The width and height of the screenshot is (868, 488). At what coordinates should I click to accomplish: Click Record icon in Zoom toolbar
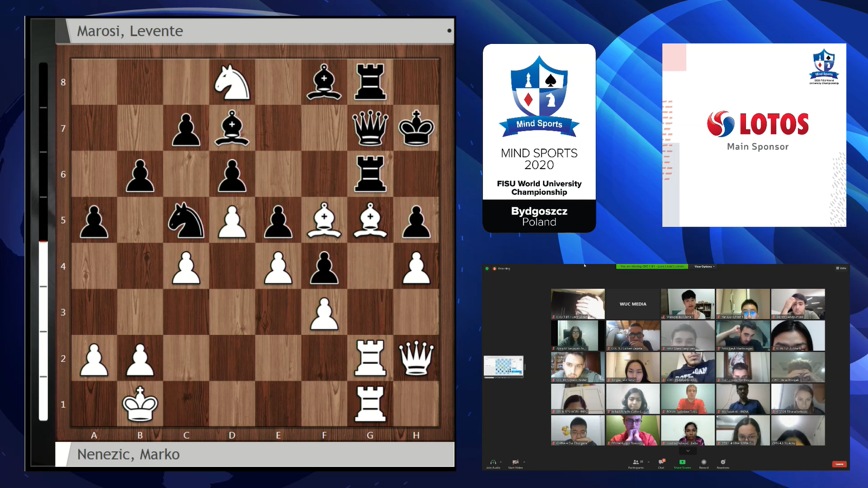(x=704, y=462)
